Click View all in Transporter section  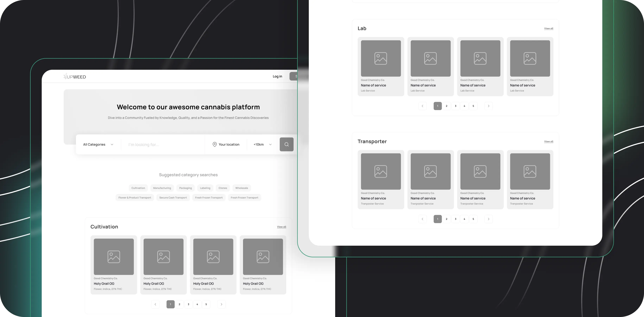(x=548, y=141)
